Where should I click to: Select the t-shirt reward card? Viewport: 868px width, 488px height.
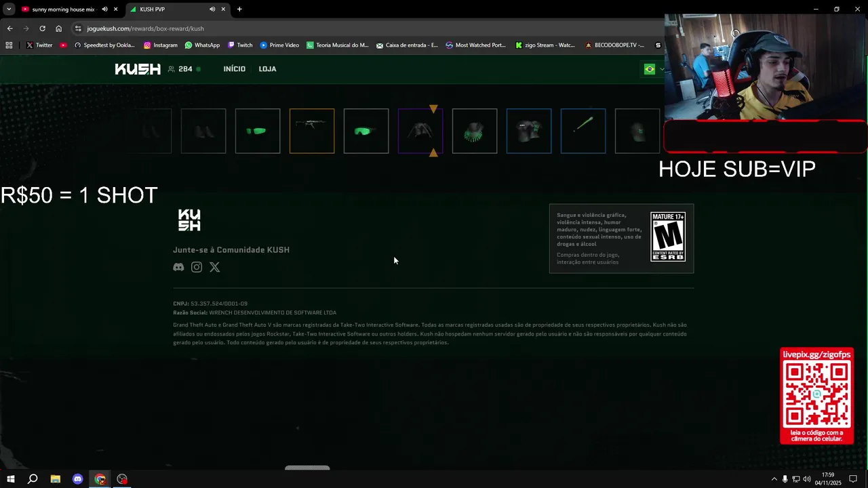click(529, 131)
